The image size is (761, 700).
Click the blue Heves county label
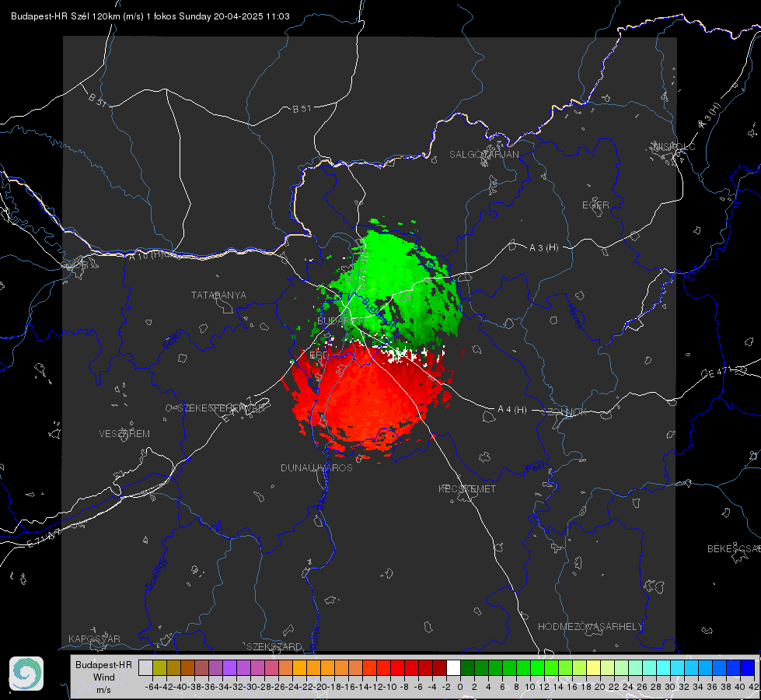point(574,317)
